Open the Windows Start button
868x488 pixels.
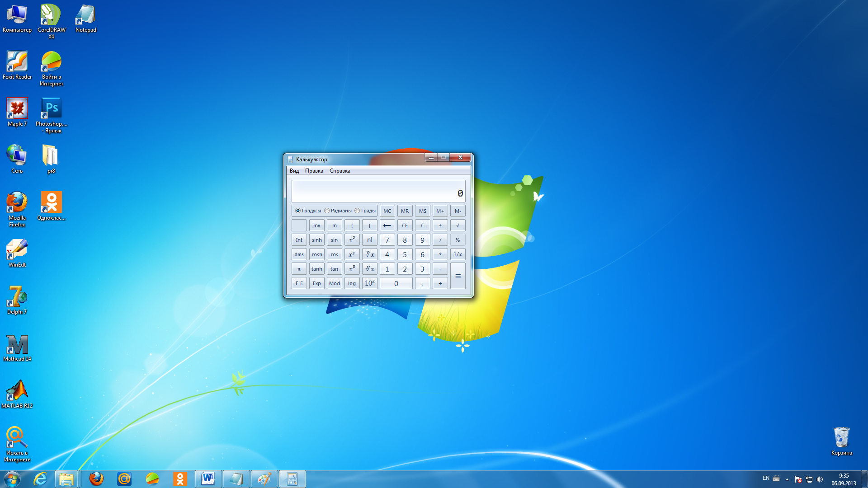coord(12,479)
